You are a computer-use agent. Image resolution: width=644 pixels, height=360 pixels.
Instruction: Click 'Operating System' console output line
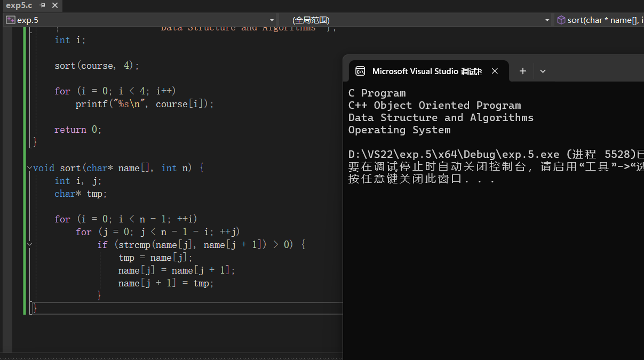pyautogui.click(x=399, y=130)
